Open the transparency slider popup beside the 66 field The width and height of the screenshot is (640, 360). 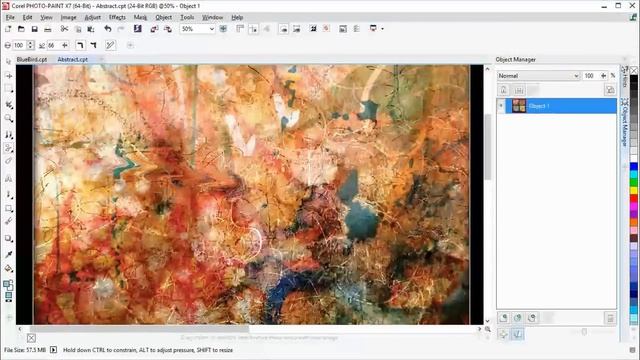click(x=64, y=45)
